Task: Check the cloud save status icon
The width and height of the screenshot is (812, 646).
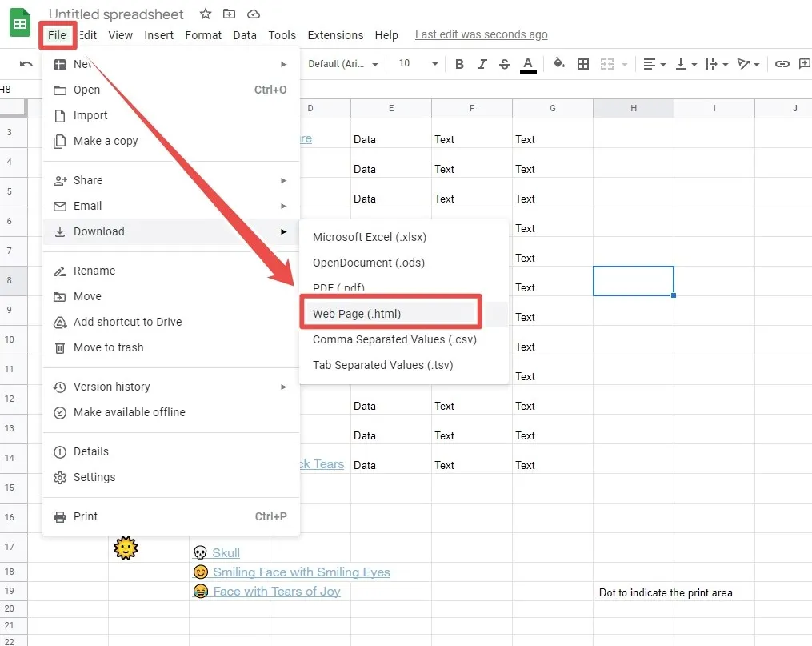Action: click(254, 14)
